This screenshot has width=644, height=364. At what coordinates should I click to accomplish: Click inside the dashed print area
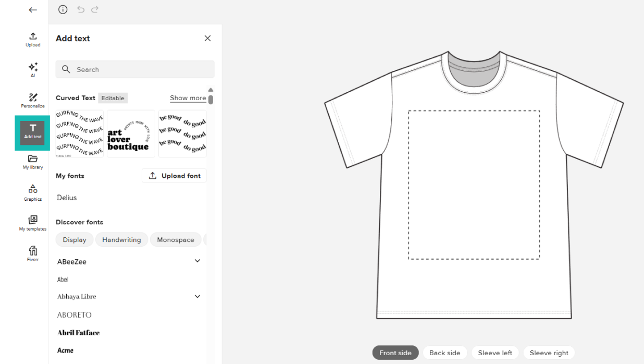[474, 185]
